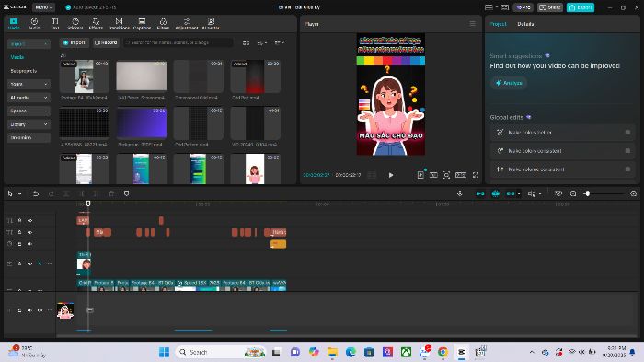644x362 pixels.
Task: Toggle the main track magnet button
Action: 479,193
